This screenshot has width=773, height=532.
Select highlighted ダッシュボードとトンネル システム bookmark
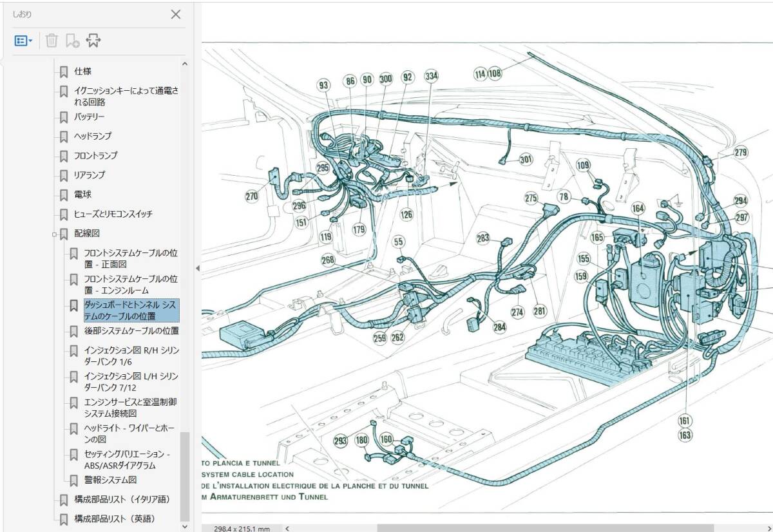point(131,310)
